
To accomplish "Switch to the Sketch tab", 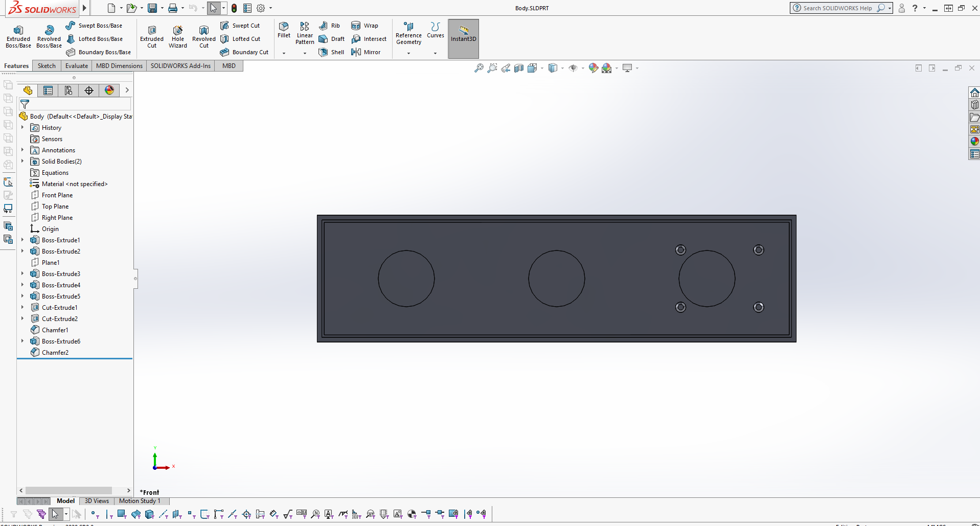I will 46,65.
